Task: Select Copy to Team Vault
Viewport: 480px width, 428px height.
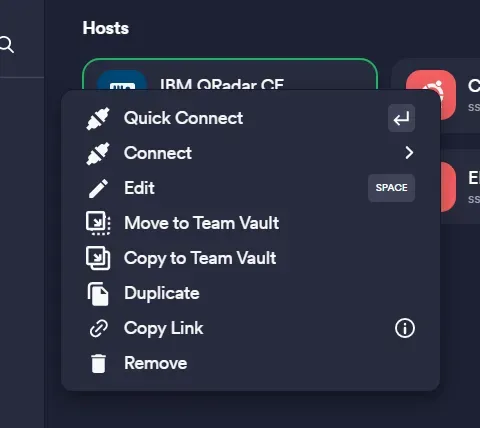Action: 250,258
